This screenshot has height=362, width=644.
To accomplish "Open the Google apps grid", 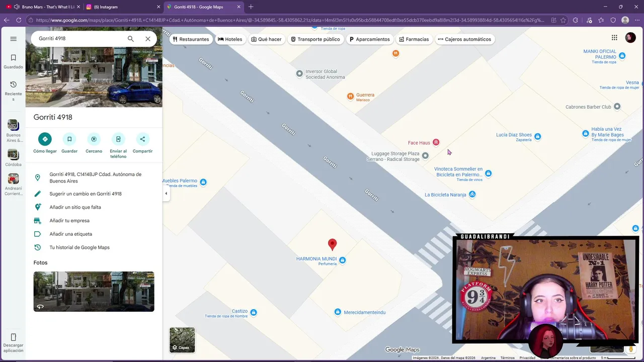I will point(614,38).
